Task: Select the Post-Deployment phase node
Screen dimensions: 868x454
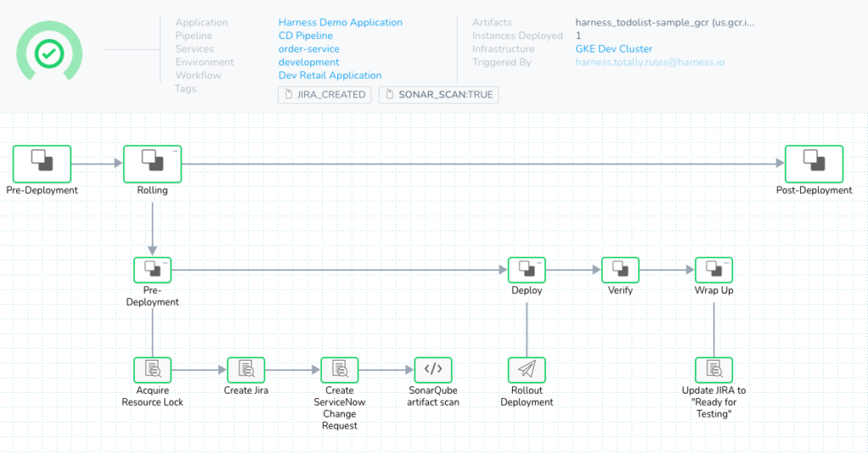Action: pyautogui.click(x=814, y=163)
